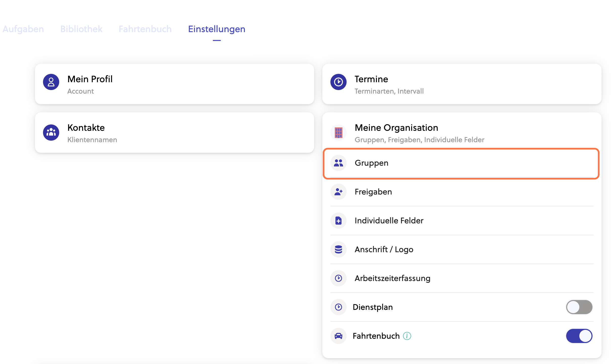The width and height of the screenshot is (615, 364).
Task: Open the Kontakte card title
Action: [86, 128]
